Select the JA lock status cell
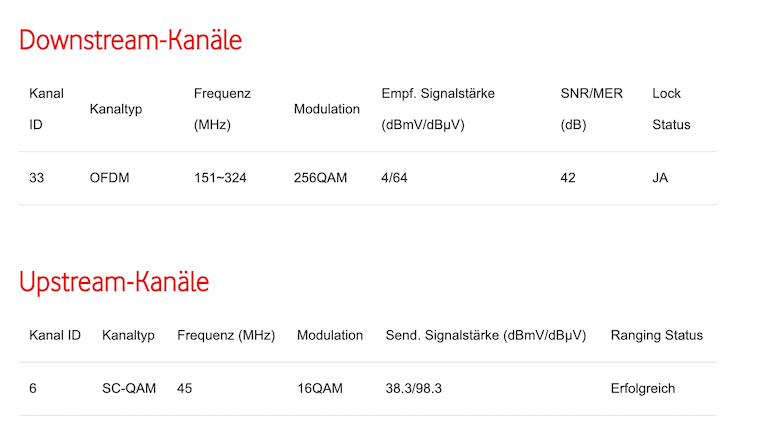Image resolution: width=767 pixels, height=443 pixels. [x=660, y=178]
